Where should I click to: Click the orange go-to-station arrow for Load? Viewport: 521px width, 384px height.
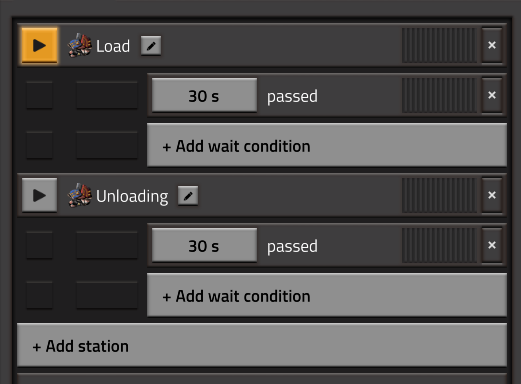click(x=39, y=45)
